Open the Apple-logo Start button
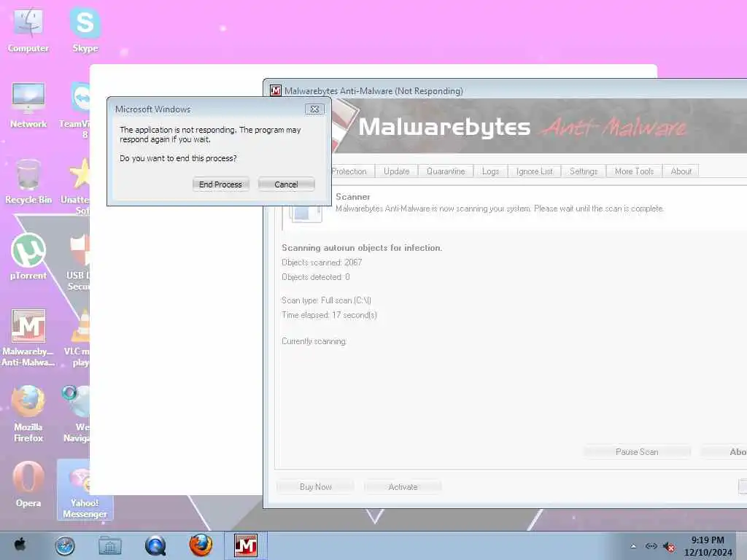 (x=20, y=545)
